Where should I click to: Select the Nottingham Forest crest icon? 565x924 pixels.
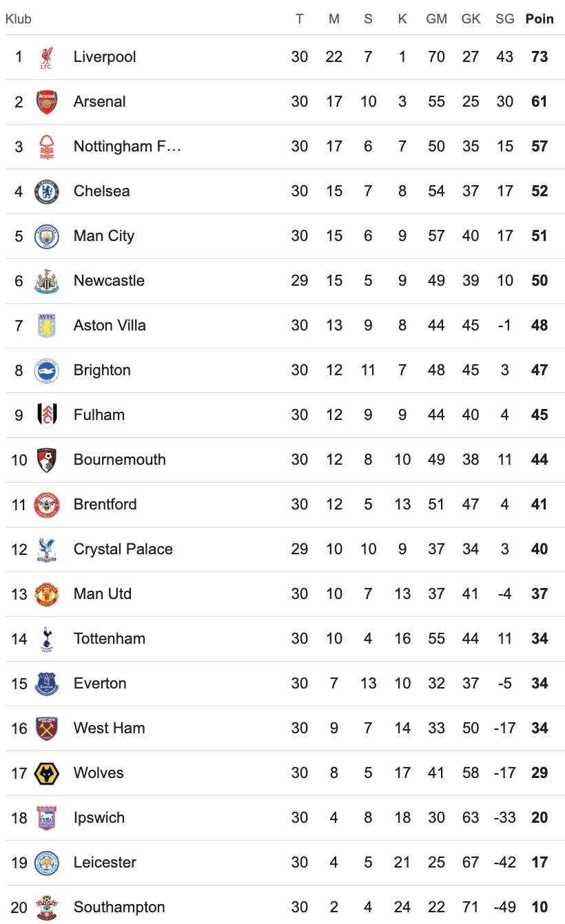47,147
